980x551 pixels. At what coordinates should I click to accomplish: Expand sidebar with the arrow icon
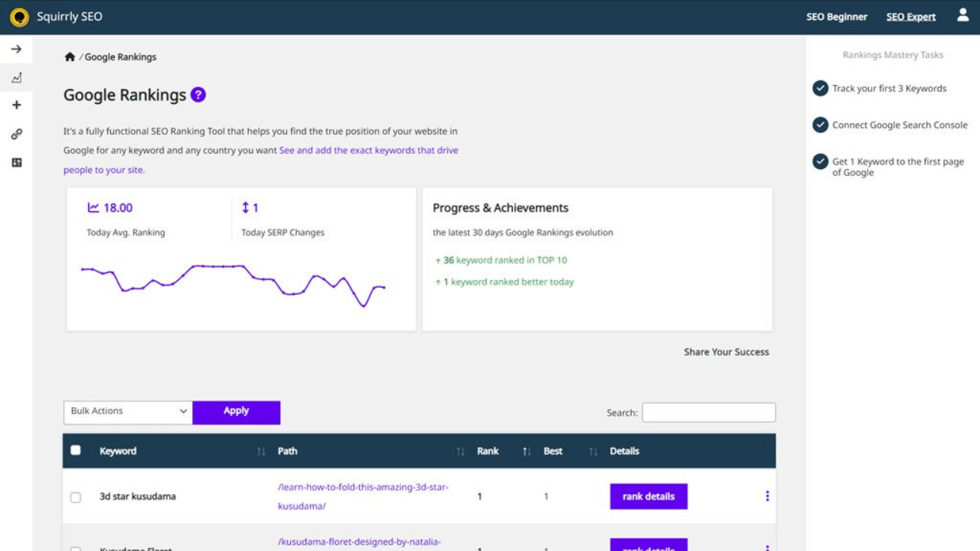(16, 49)
